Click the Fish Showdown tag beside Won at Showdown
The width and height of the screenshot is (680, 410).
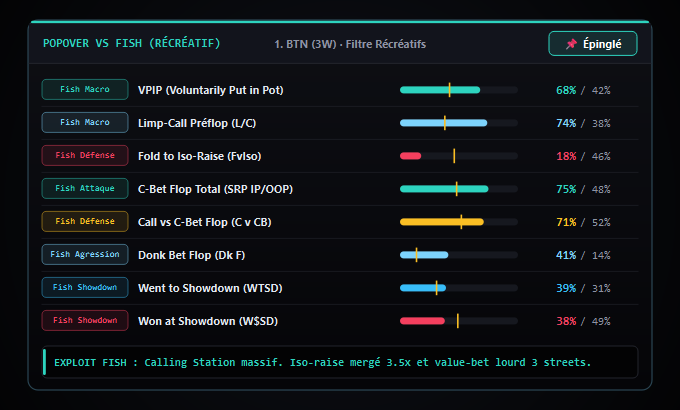[x=85, y=320]
